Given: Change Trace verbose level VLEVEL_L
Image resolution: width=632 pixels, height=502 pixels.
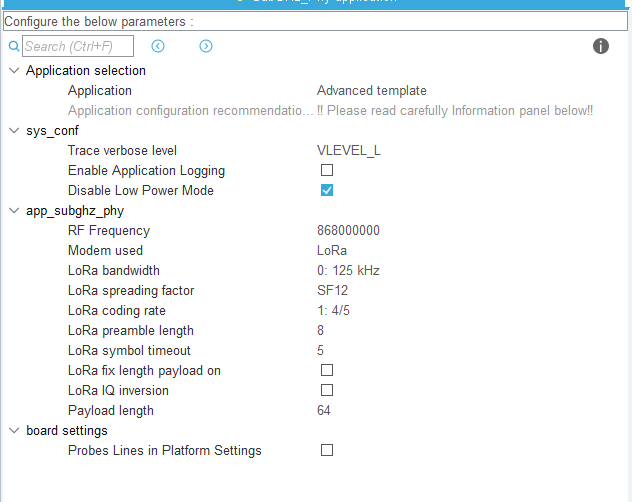Looking at the screenshot, I should click(349, 150).
